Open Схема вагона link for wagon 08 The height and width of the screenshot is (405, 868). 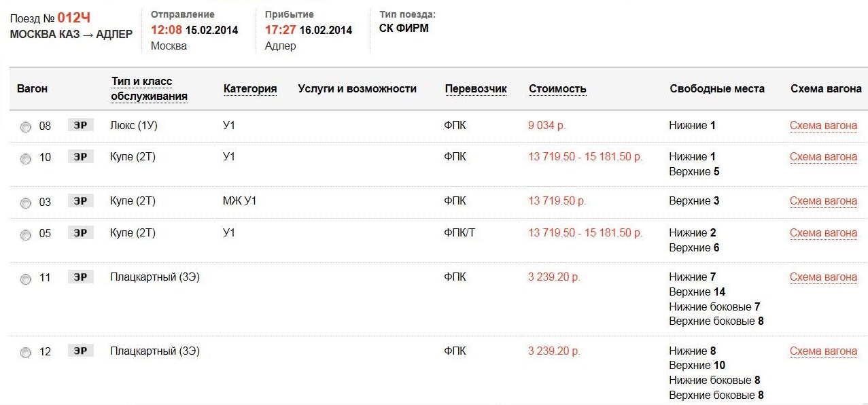point(823,126)
